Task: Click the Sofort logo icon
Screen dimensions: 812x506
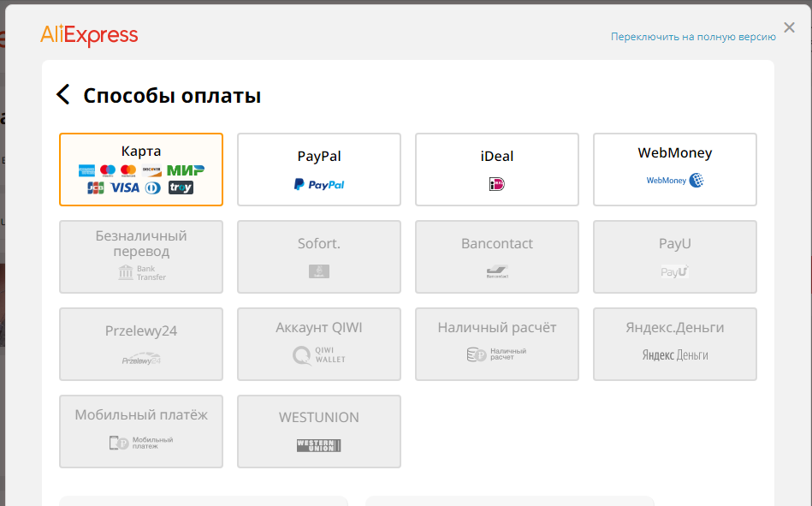Action: [x=319, y=271]
